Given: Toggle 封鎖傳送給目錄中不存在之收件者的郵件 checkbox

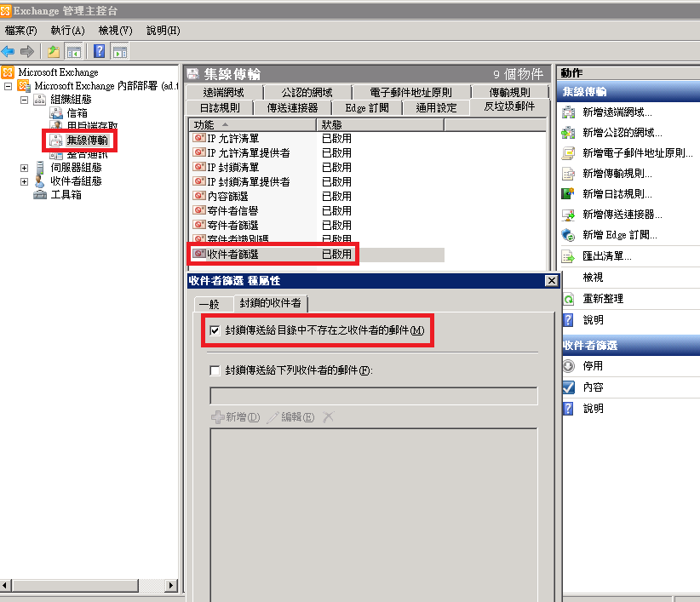Looking at the screenshot, I should click(215, 330).
